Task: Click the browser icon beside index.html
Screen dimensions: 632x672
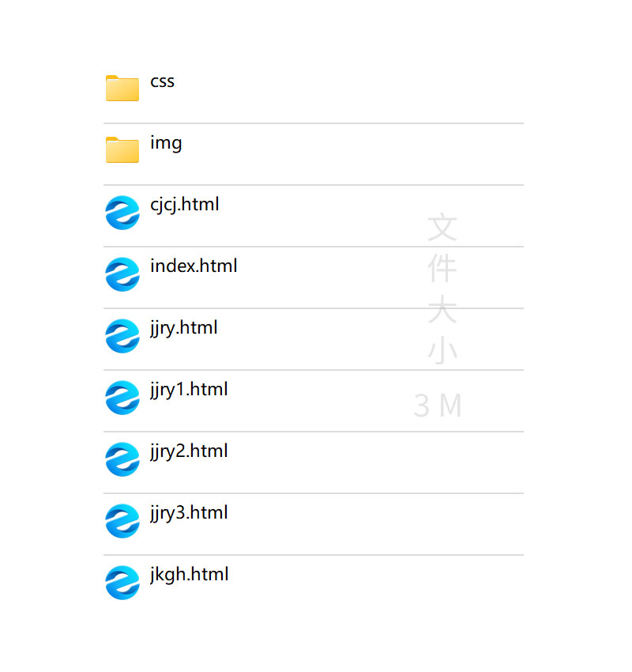Action: tap(122, 274)
